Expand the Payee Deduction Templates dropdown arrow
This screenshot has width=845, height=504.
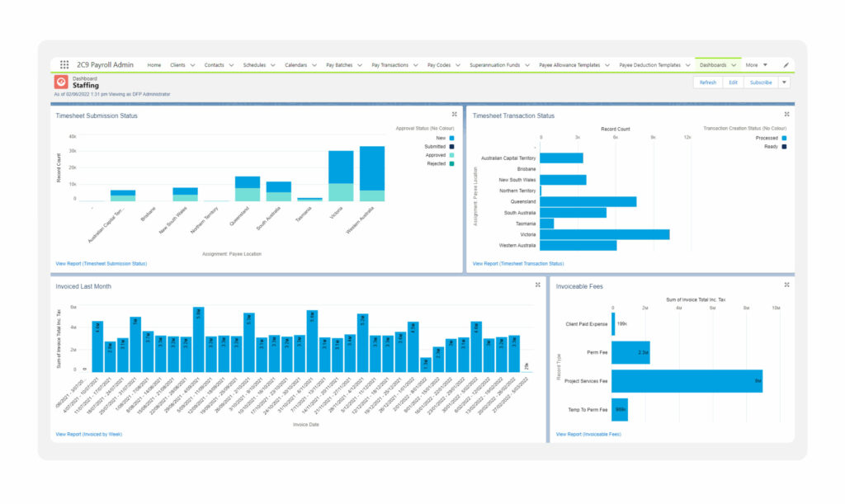(x=687, y=65)
